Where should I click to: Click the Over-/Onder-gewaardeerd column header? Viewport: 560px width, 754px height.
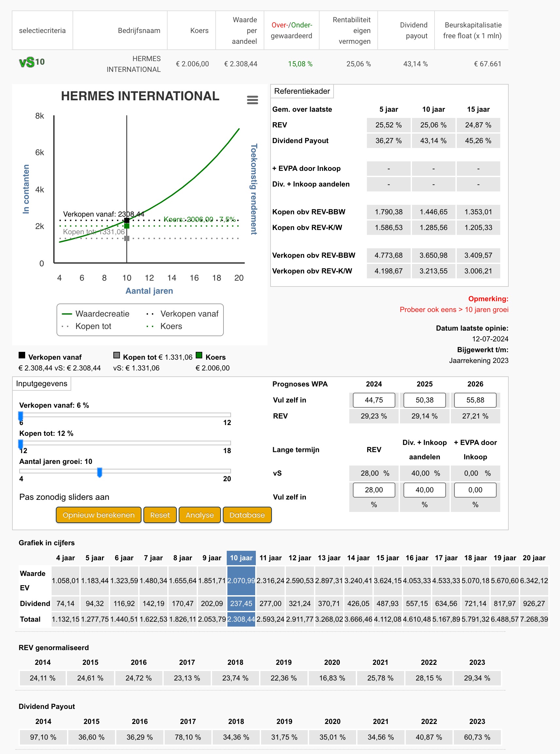click(x=291, y=30)
